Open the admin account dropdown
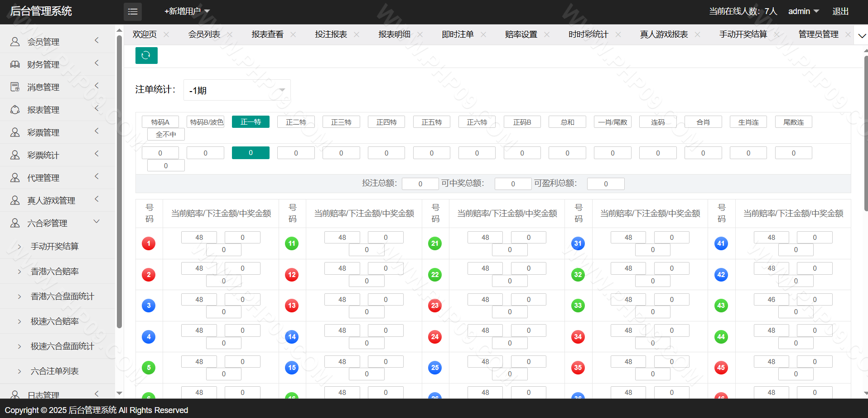 click(x=803, y=11)
